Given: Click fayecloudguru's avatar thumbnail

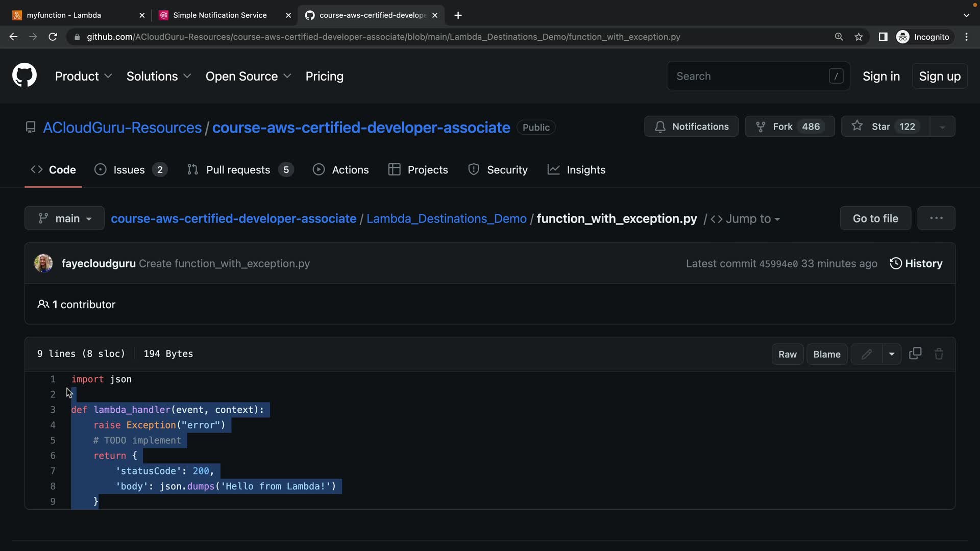Looking at the screenshot, I should tap(43, 263).
